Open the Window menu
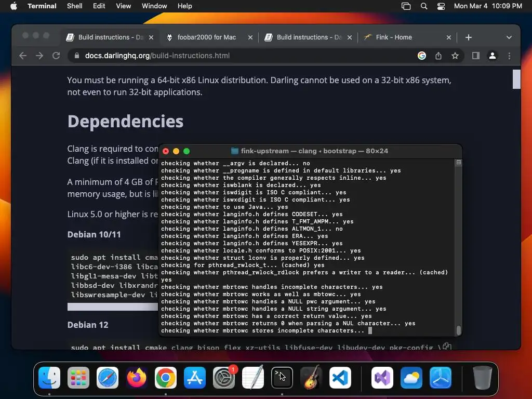This screenshot has width=532, height=399. [x=154, y=6]
